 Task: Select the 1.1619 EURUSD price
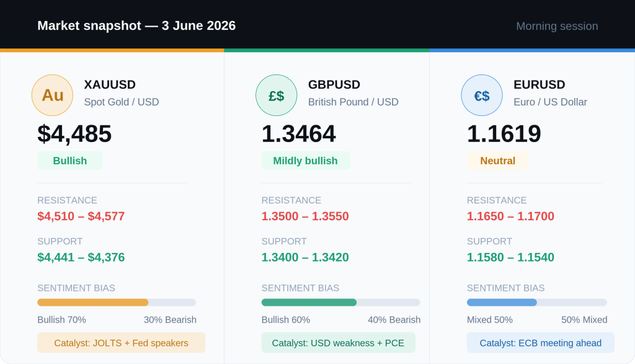coord(504,133)
